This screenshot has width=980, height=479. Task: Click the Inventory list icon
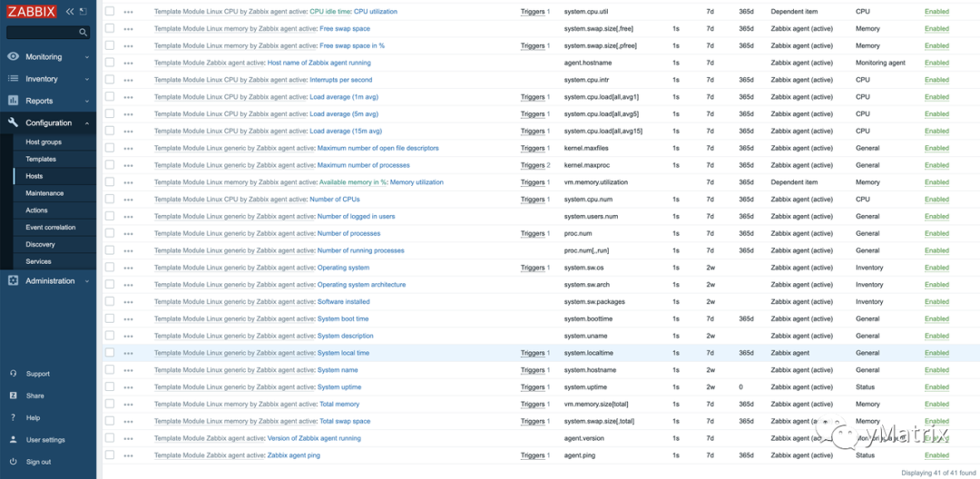pos(13,79)
